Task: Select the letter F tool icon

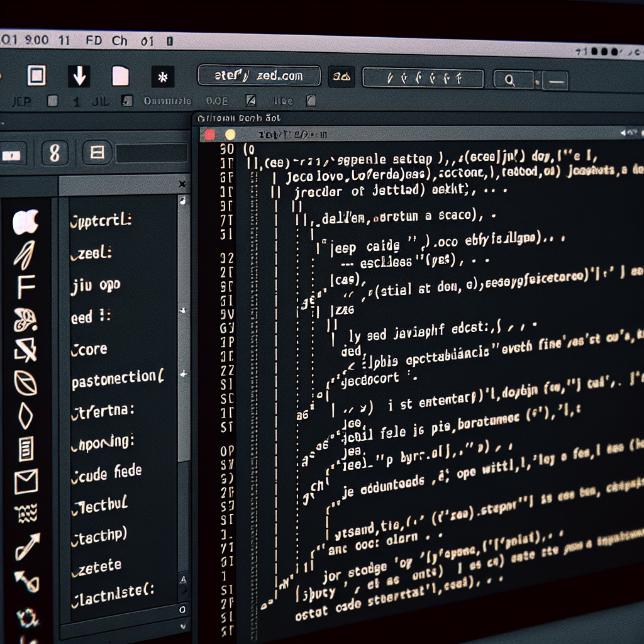Action: (26, 287)
